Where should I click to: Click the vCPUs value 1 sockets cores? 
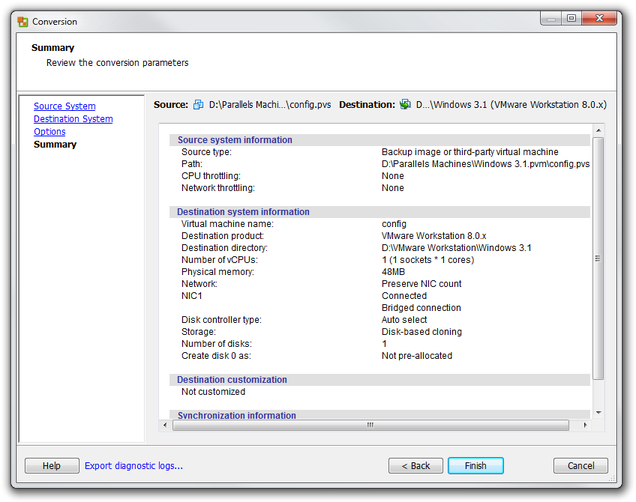pos(428,260)
